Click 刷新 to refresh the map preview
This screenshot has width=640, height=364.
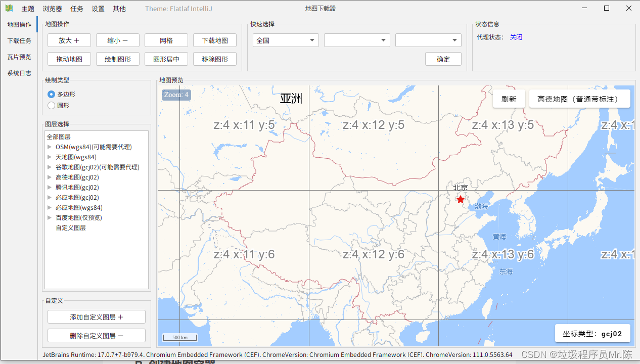pyautogui.click(x=509, y=98)
